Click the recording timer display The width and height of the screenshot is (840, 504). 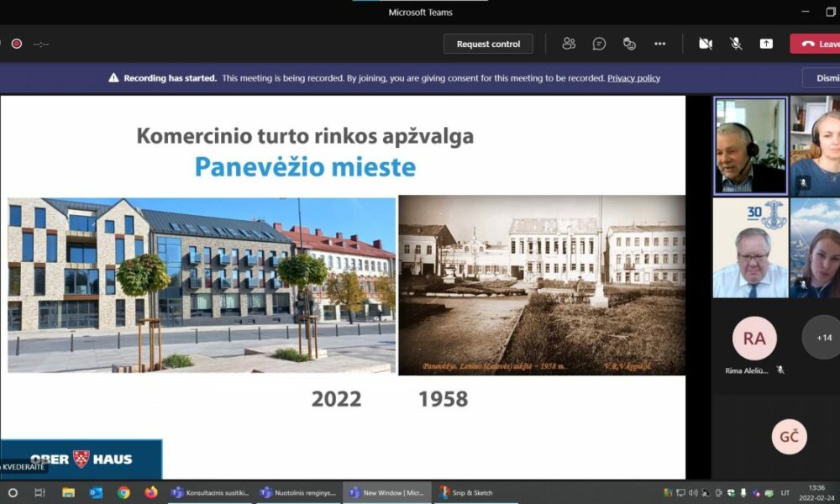[41, 45]
